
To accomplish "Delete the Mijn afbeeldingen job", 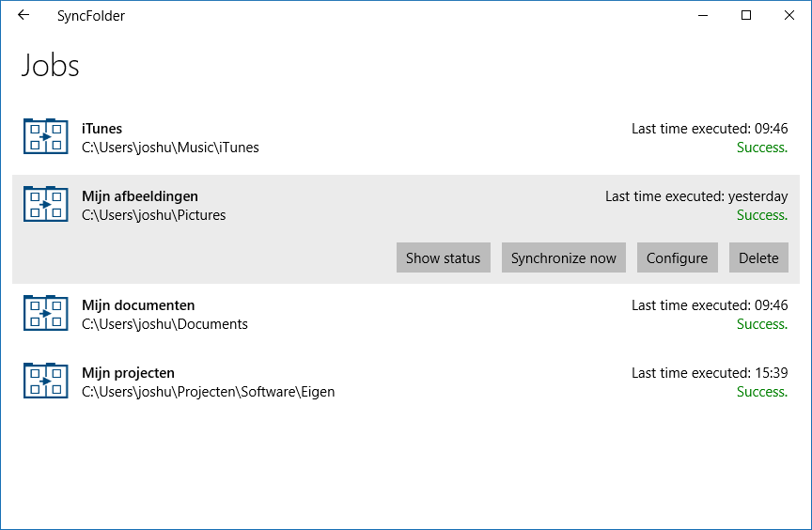I will 758,257.
